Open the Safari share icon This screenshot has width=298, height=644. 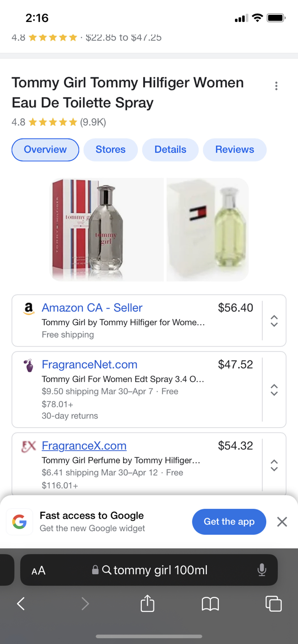click(x=147, y=603)
